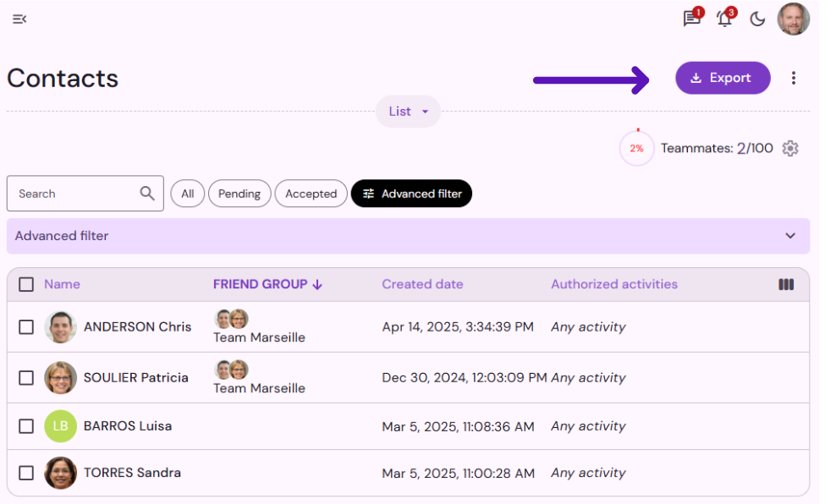Viewport: 825px width, 504px height.
Task: Toggle the select-all header checkbox
Action: pos(26,285)
